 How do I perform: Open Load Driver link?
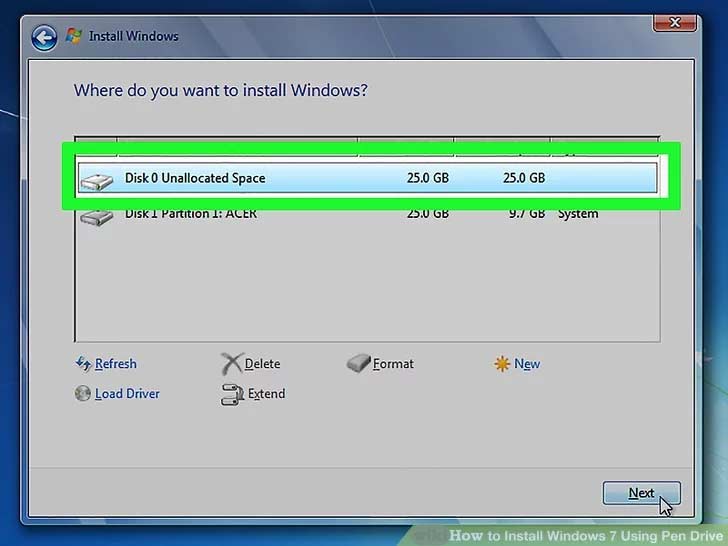[x=127, y=394]
